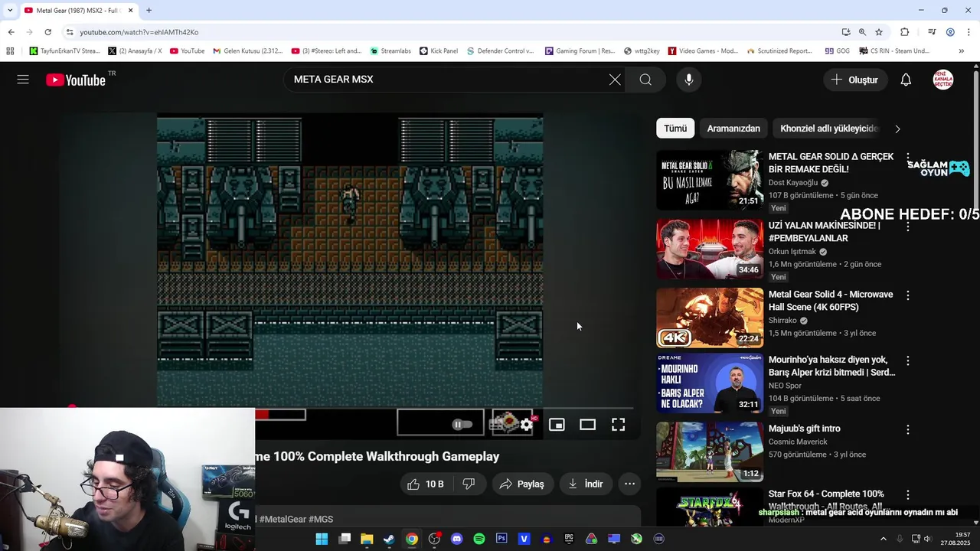Close the Metal Gear (1987) MSX2 tab
The image size is (980, 551).
[x=130, y=11]
